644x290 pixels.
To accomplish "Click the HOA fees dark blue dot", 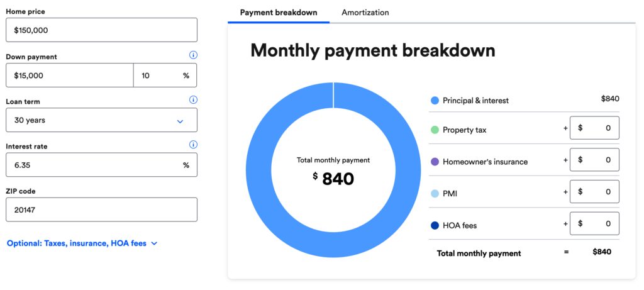I will (x=435, y=225).
